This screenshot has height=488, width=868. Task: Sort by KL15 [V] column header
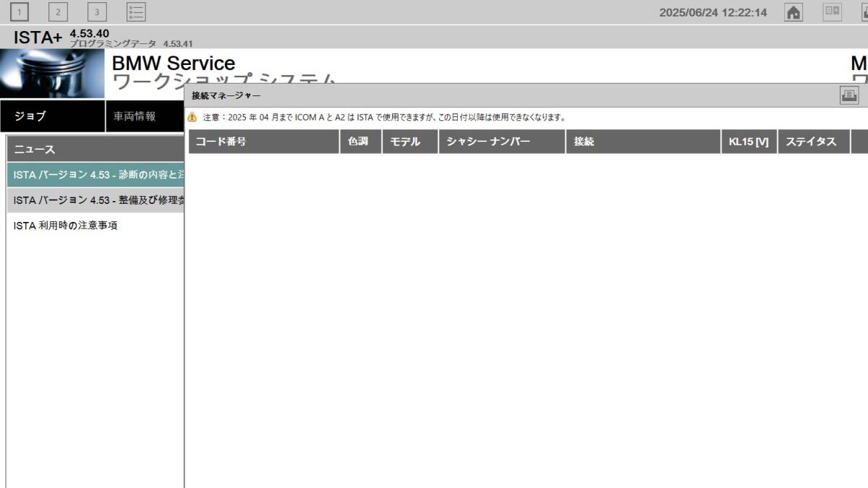point(749,142)
